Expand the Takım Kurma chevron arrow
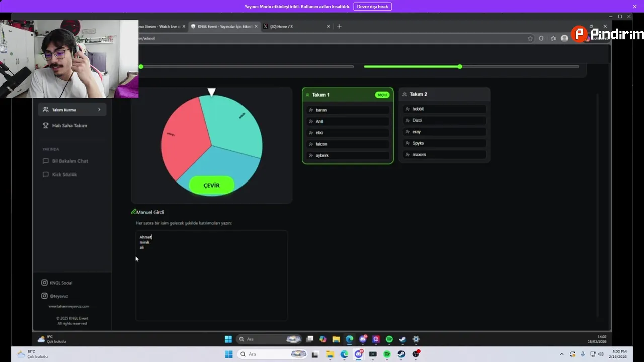644x362 pixels. 99,109
